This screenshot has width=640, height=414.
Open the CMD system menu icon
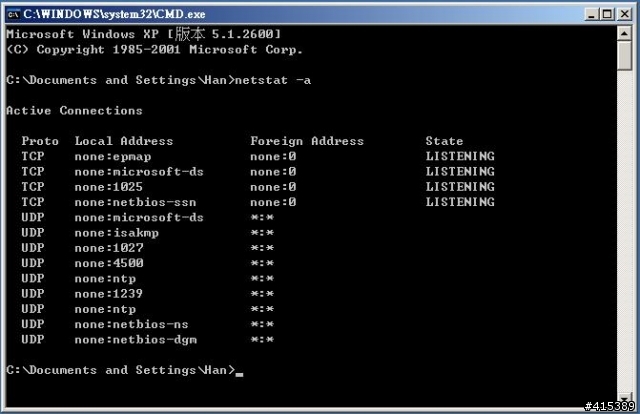pyautogui.click(x=13, y=14)
